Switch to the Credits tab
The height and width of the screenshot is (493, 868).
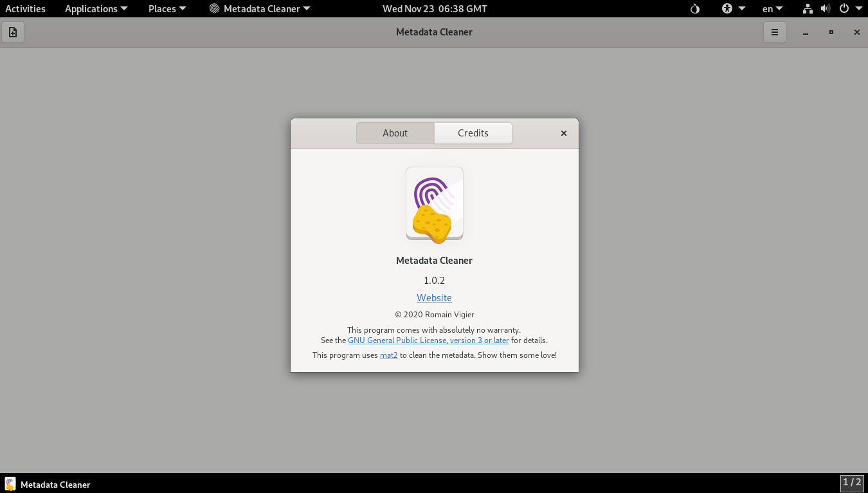(473, 133)
